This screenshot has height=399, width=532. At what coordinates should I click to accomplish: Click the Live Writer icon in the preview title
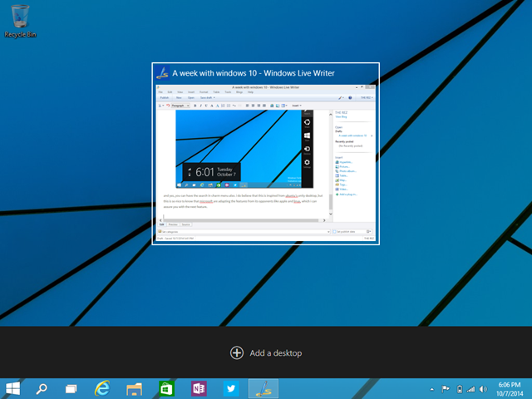tap(163, 73)
